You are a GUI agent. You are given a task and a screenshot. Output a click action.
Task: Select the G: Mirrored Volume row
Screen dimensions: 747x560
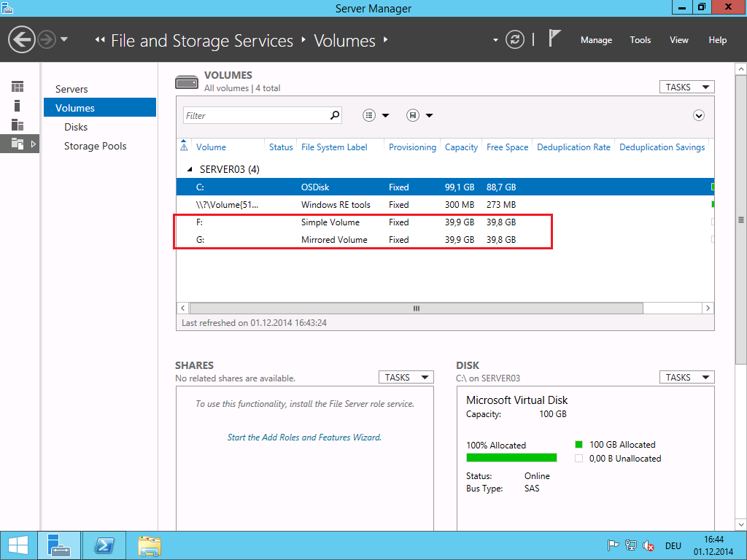click(x=445, y=239)
